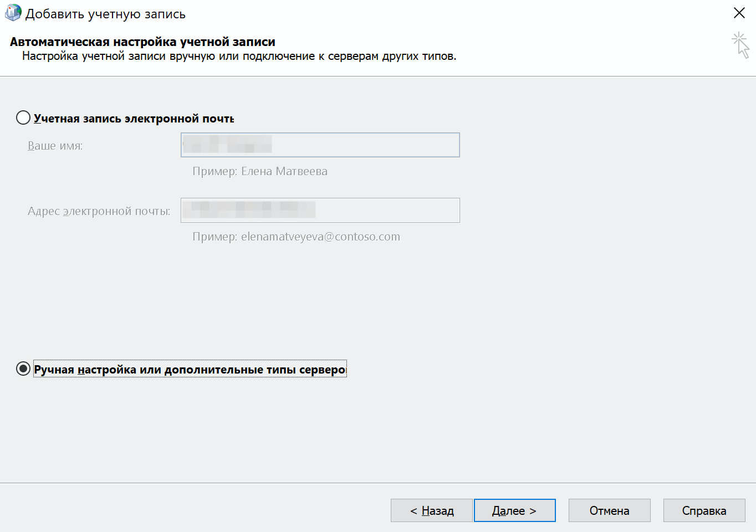This screenshot has height=532, width=756.
Task: Click the heading "Автоматическая настройка учетной записи"
Action: click(x=142, y=42)
